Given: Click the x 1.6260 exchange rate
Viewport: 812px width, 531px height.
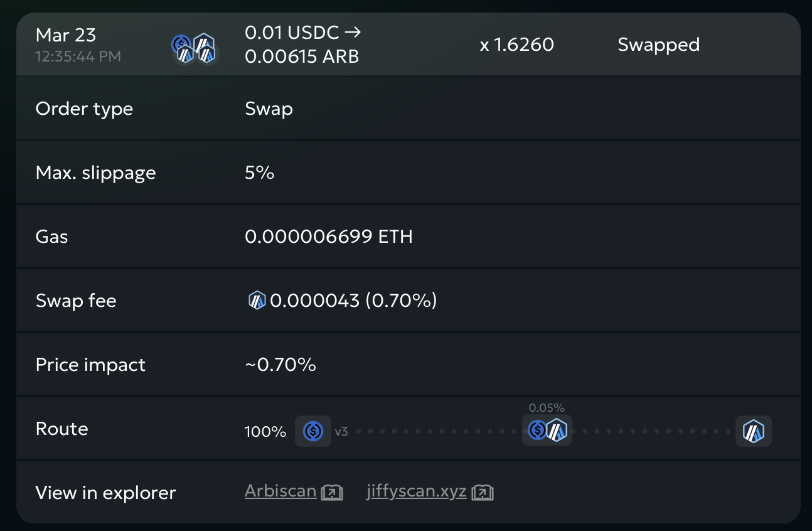Looking at the screenshot, I should tap(516, 45).
